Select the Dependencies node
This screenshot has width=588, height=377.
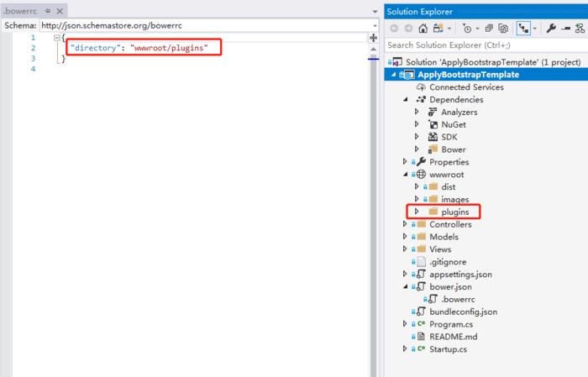456,100
